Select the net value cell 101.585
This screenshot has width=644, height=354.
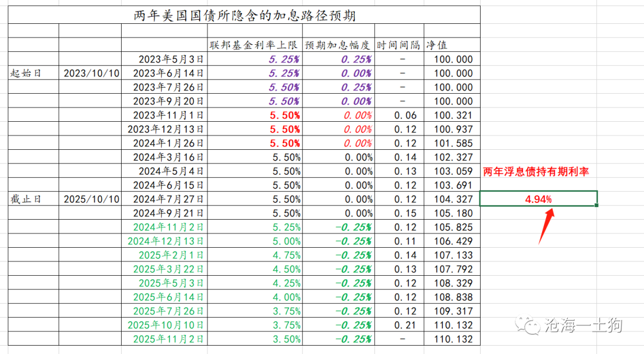click(x=452, y=143)
